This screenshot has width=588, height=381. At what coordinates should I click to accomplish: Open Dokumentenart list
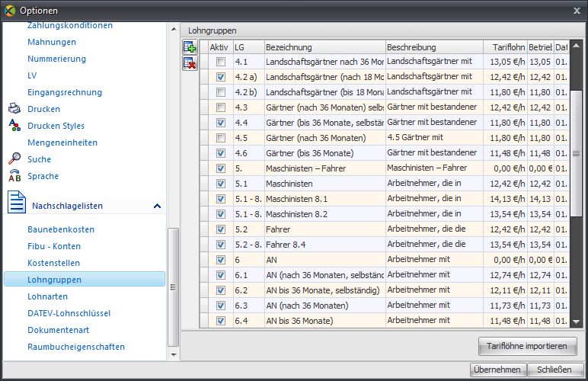58,330
